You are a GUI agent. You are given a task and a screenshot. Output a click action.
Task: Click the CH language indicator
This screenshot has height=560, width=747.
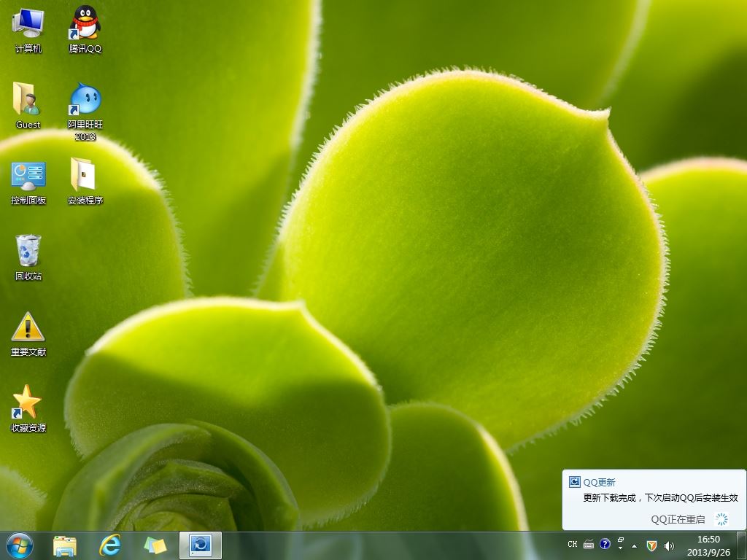tap(572, 544)
